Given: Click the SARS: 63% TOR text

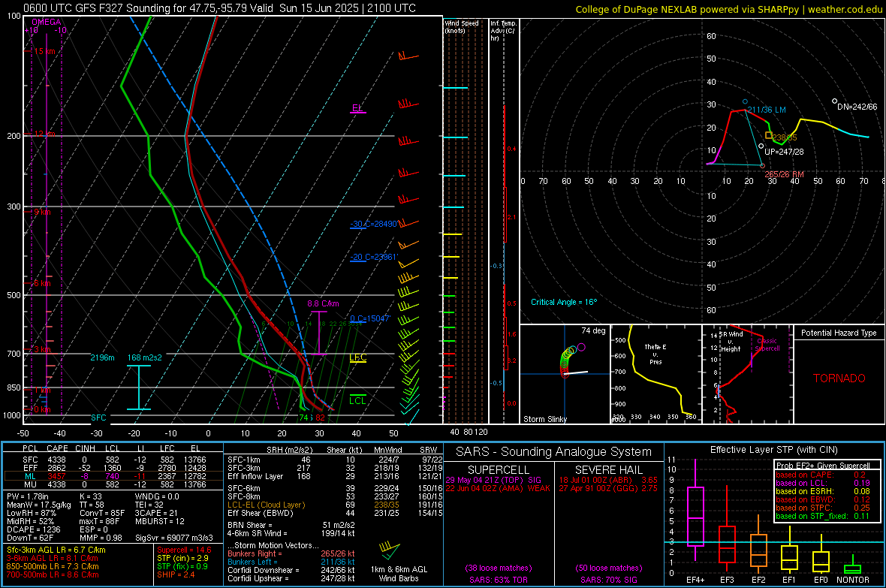Looking at the screenshot, I should [x=499, y=580].
